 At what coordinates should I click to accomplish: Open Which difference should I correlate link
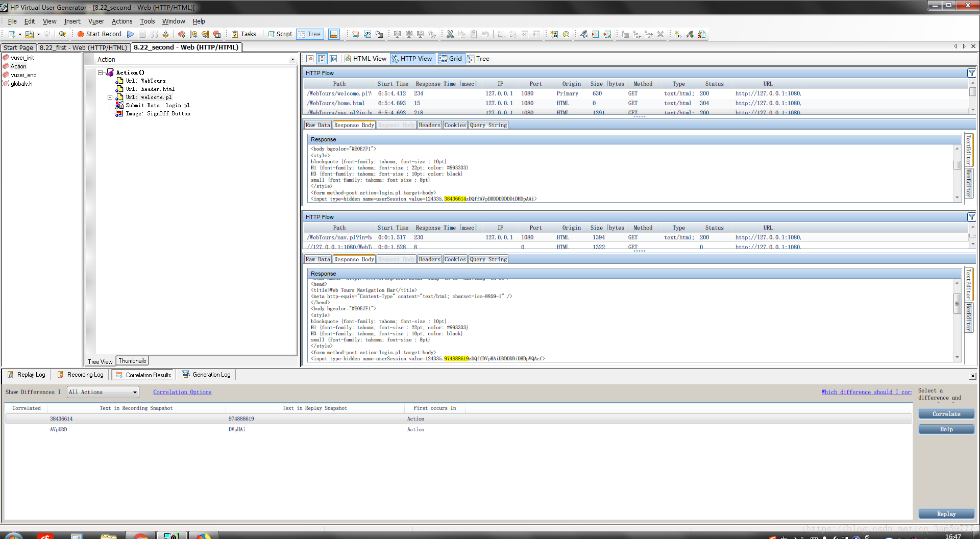(866, 392)
